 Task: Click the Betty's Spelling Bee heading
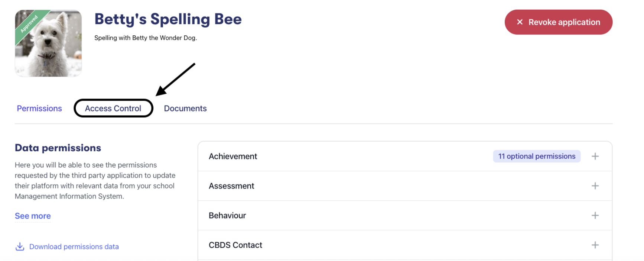pyautogui.click(x=168, y=19)
